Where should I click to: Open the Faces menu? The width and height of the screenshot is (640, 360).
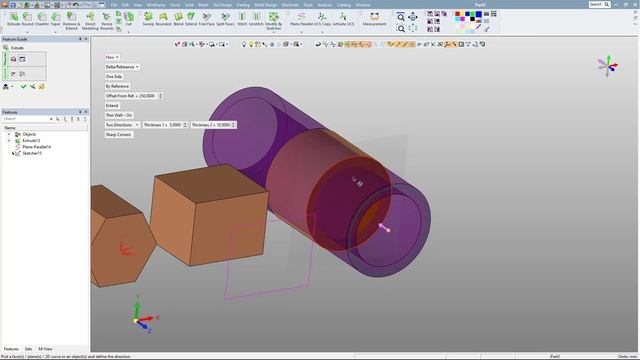175,5
